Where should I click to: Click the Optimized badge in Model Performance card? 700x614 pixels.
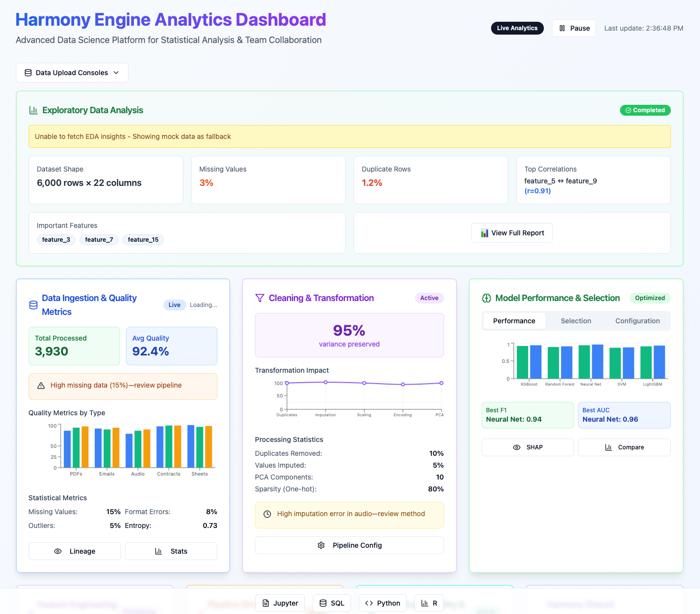click(x=650, y=298)
